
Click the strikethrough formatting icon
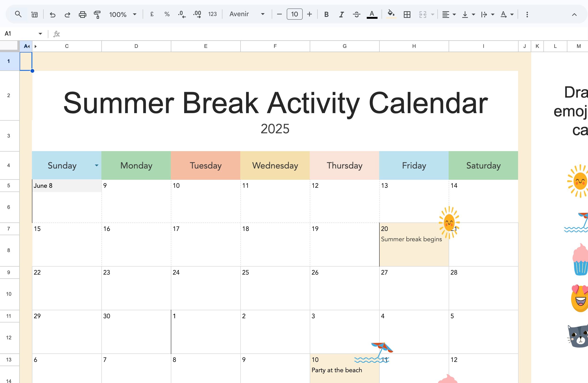click(356, 14)
